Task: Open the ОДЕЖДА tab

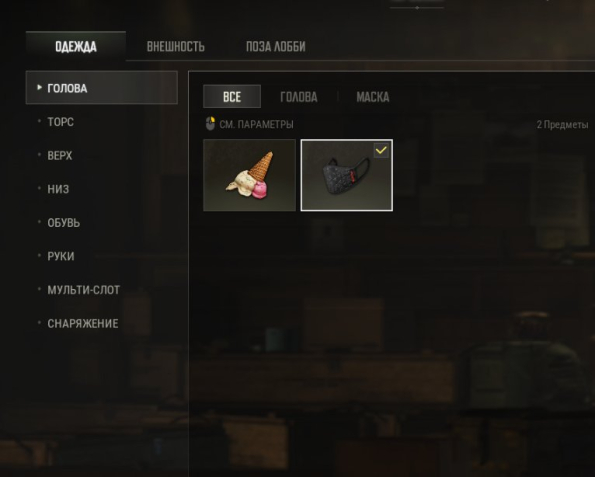Action: tap(76, 46)
